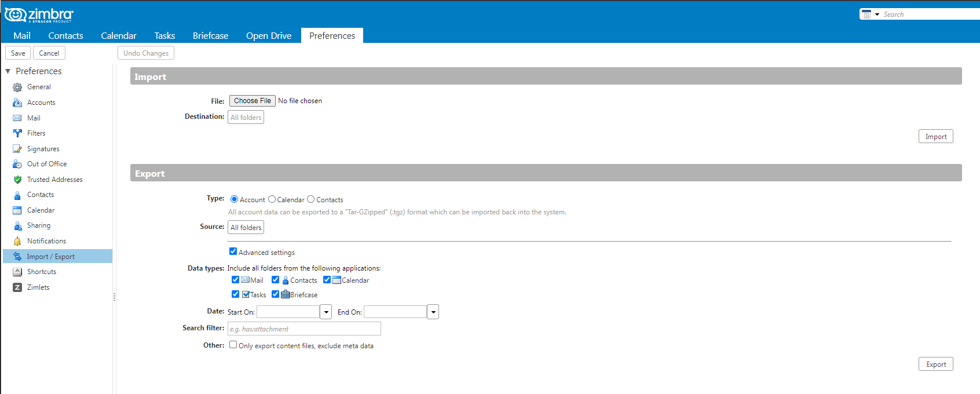
Task: Click the Save button
Action: [x=18, y=53]
